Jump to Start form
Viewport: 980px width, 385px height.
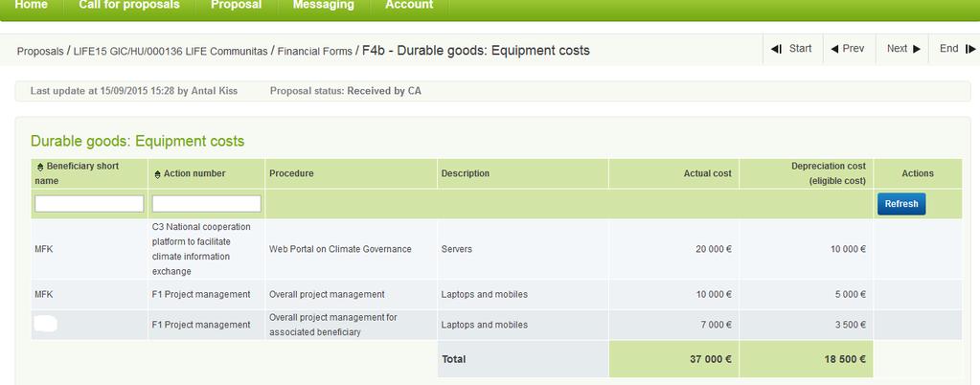tap(792, 49)
